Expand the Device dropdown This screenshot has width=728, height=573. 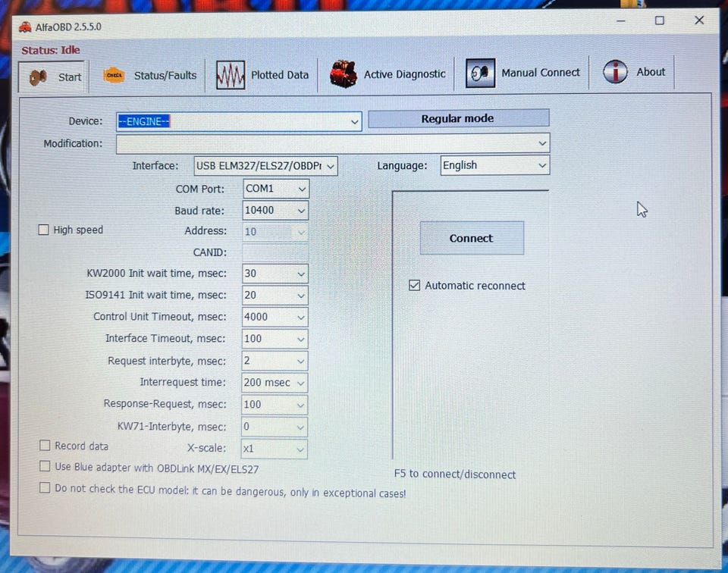coord(354,122)
